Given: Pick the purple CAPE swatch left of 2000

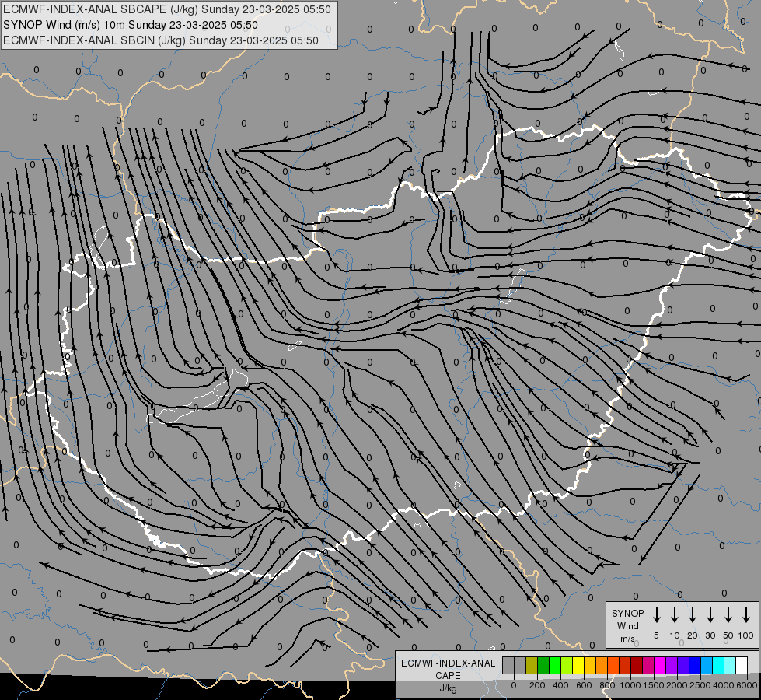Looking at the screenshot, I should pos(672,665).
